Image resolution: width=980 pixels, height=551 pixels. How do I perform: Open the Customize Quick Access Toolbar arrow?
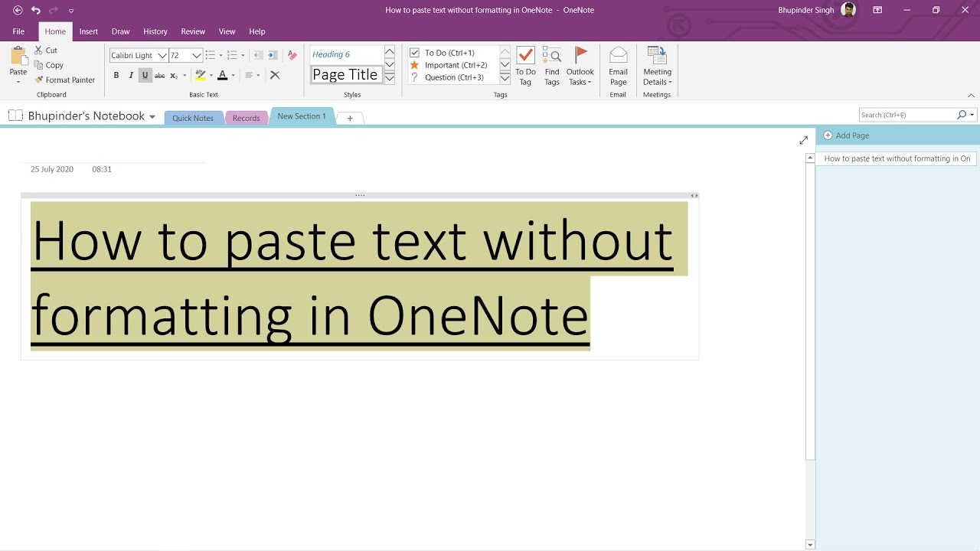click(x=71, y=11)
